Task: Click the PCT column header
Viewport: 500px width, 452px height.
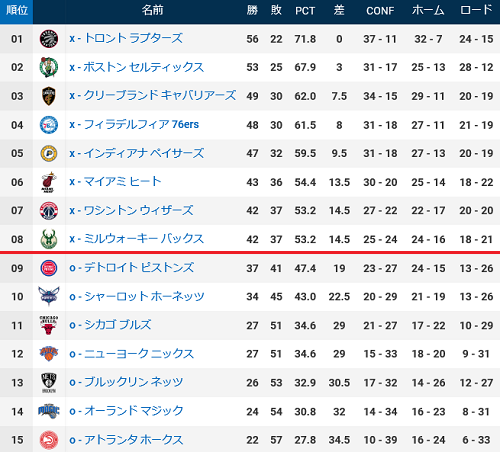Action: 305,11
